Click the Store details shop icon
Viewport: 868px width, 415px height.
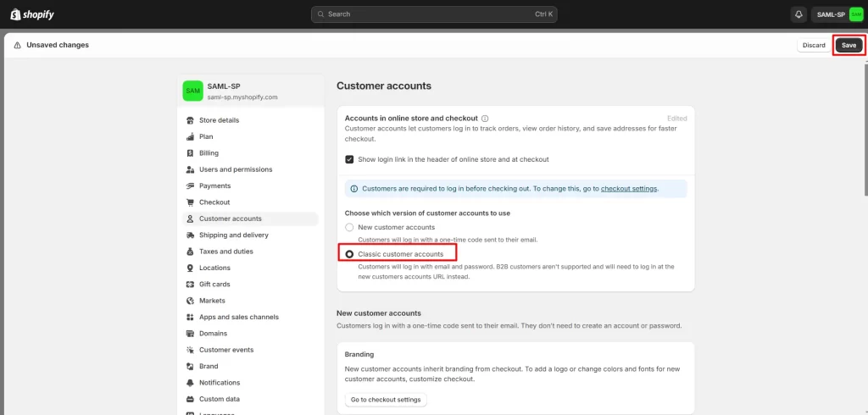click(x=191, y=120)
